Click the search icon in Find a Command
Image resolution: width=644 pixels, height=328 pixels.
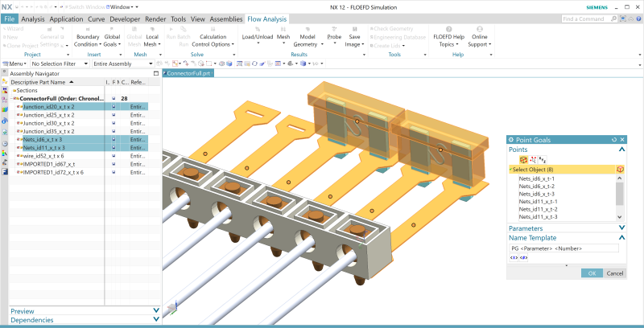point(613,18)
